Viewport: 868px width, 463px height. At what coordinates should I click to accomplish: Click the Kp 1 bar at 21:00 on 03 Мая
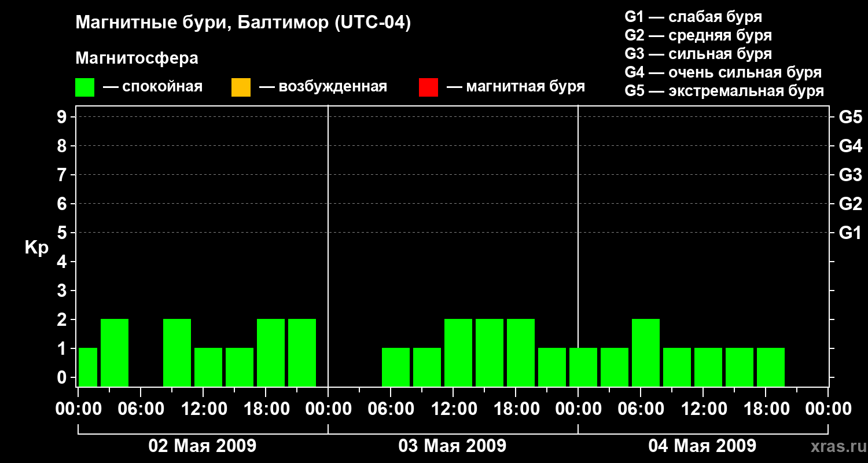pyautogui.click(x=552, y=367)
